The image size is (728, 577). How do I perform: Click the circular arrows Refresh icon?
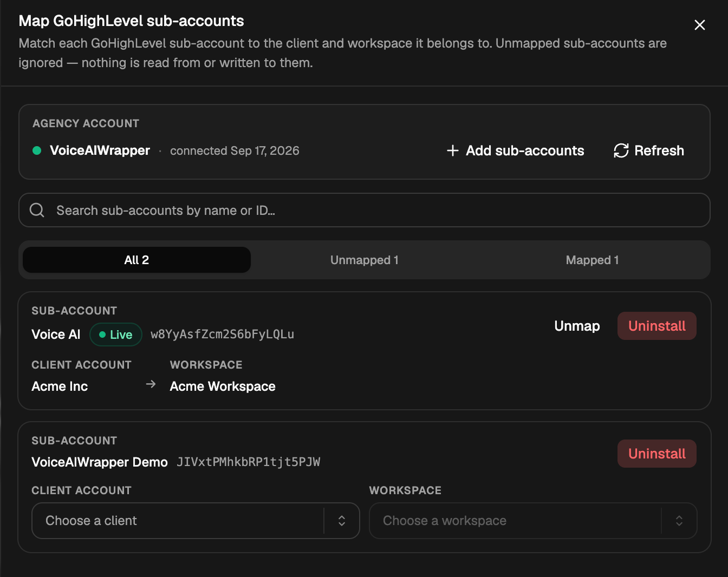tap(621, 150)
